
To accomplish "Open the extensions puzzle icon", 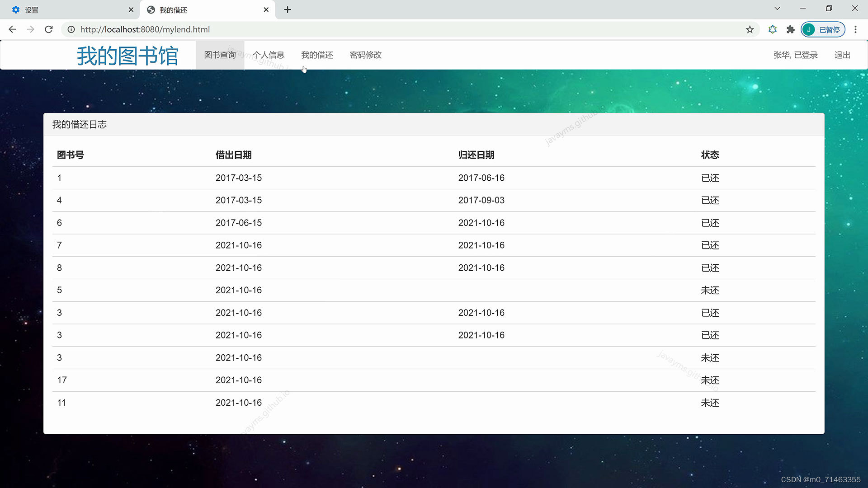I will (x=790, y=29).
